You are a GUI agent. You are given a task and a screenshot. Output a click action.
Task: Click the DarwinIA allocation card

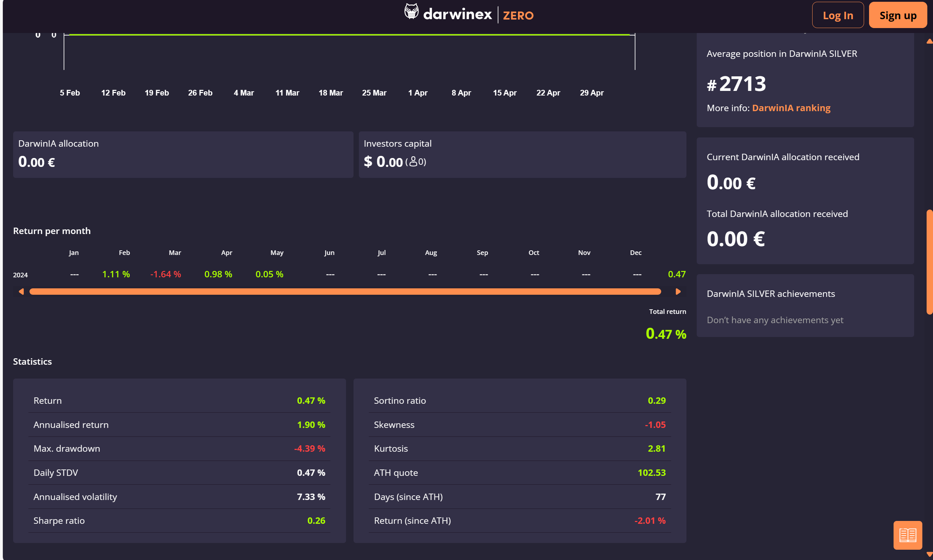click(x=183, y=155)
